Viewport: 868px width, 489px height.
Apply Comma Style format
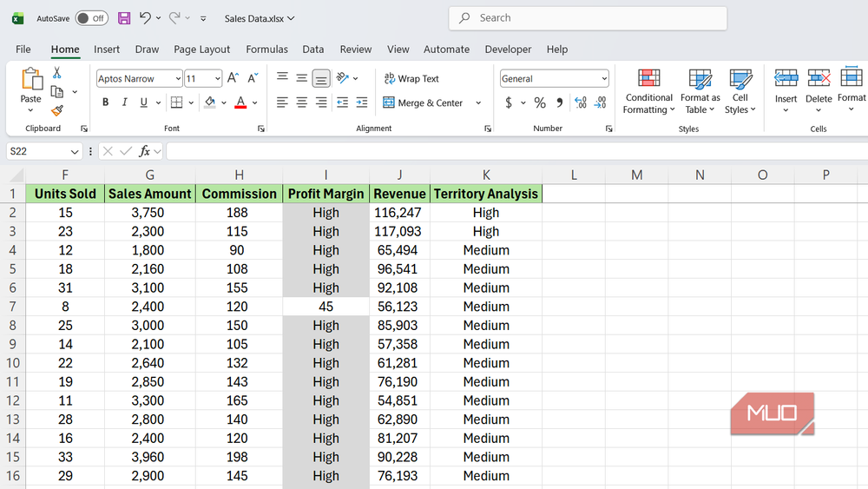[560, 102]
